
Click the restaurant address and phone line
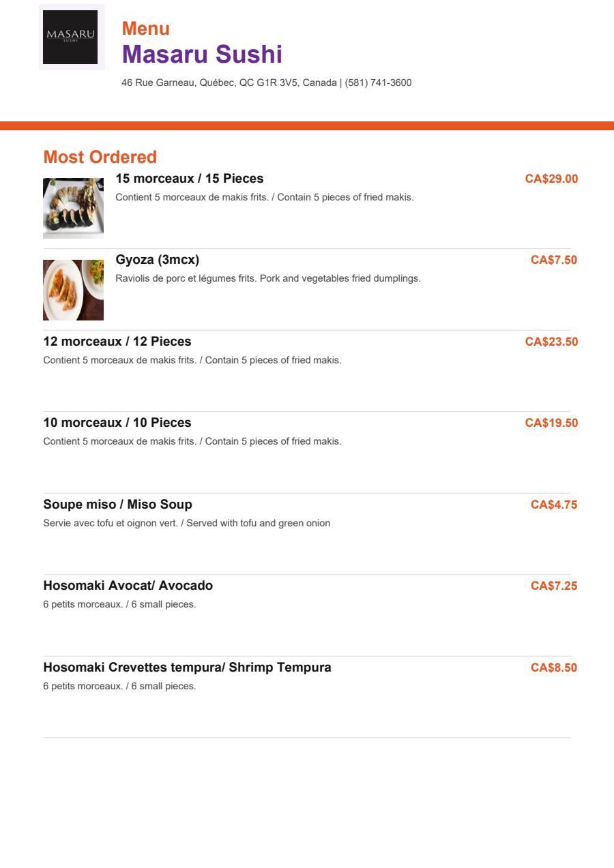[x=267, y=83]
